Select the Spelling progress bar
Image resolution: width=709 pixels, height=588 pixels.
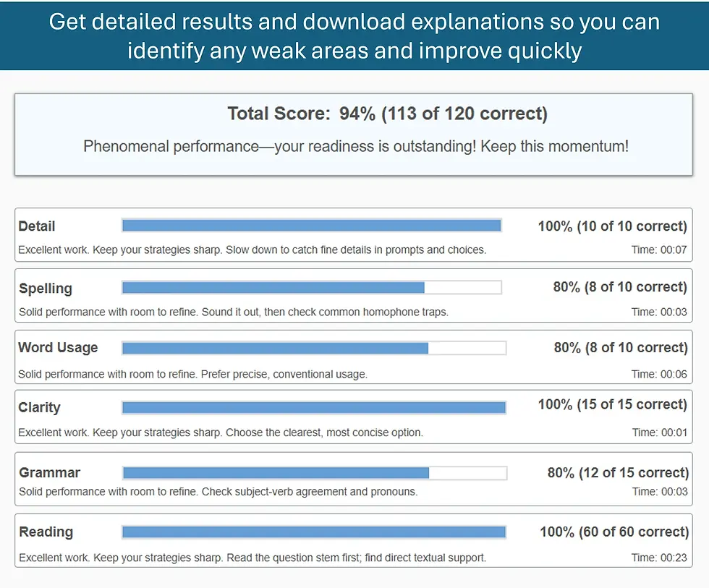[x=311, y=286]
